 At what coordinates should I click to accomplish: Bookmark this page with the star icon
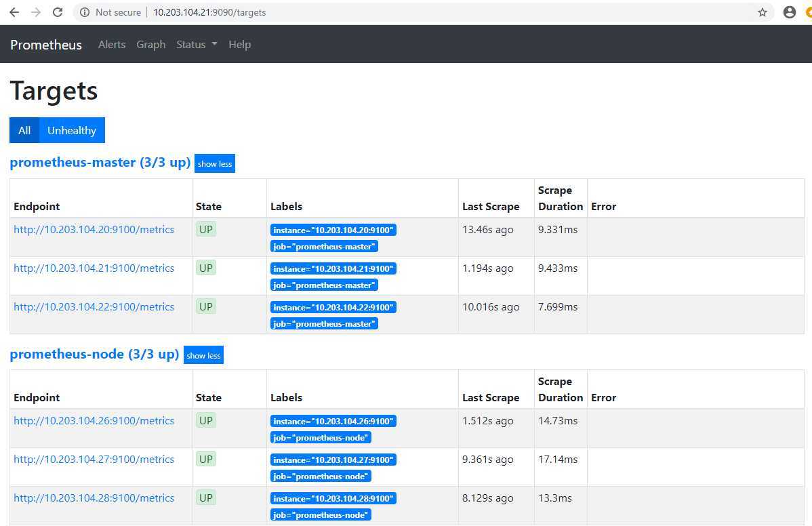click(x=763, y=12)
